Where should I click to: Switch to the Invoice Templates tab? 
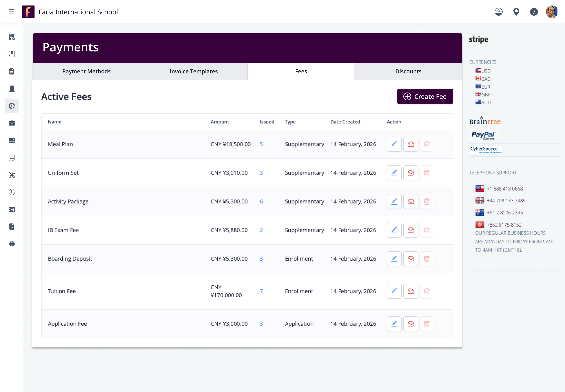(193, 72)
